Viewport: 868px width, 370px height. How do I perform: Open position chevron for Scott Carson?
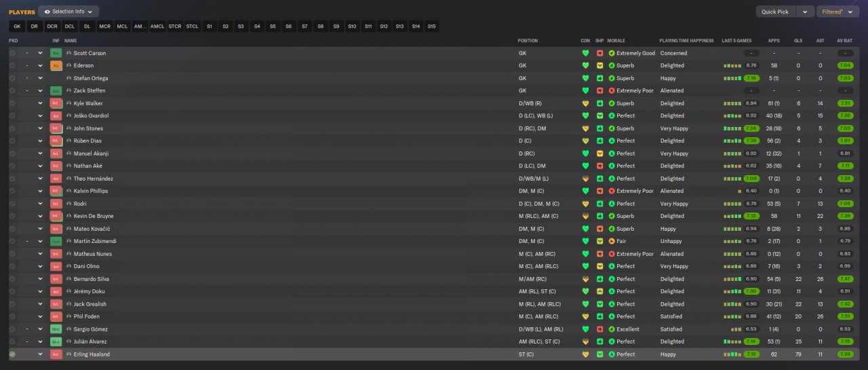(40, 53)
